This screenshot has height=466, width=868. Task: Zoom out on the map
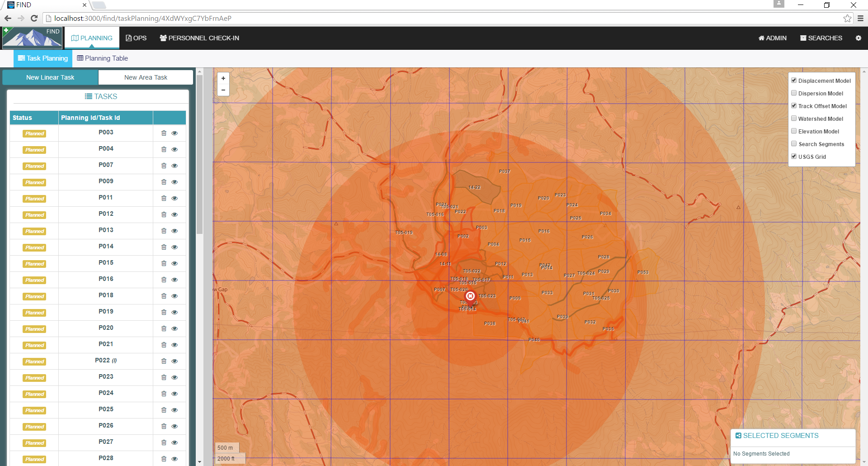(x=223, y=90)
